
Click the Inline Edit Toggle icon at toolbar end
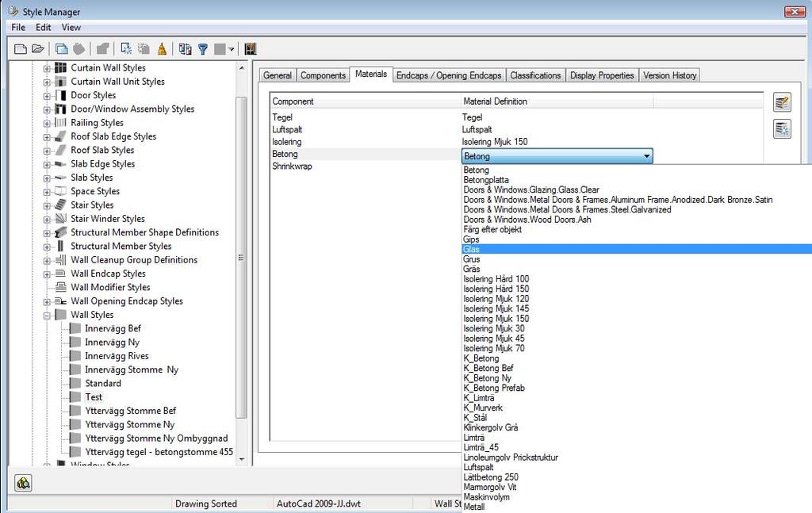(250, 49)
